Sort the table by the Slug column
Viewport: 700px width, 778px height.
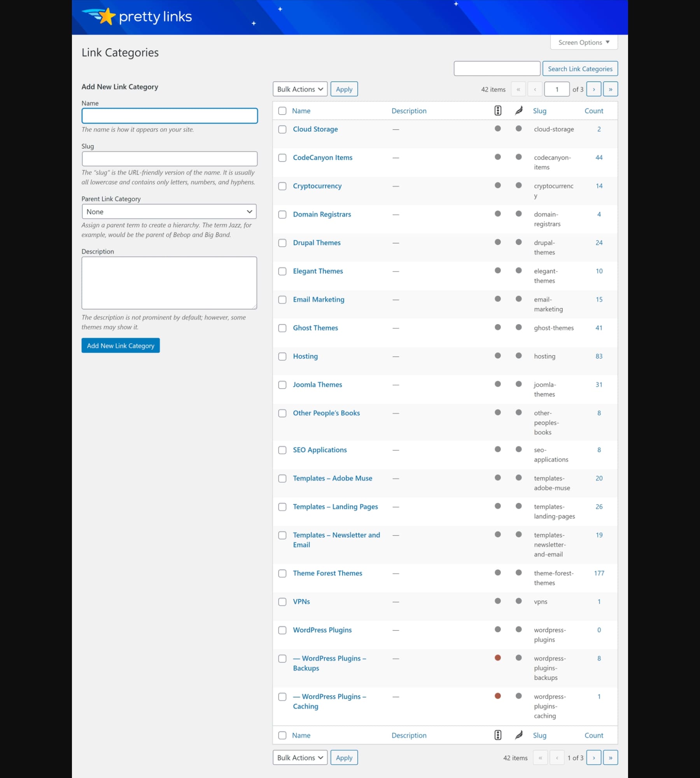coord(540,110)
